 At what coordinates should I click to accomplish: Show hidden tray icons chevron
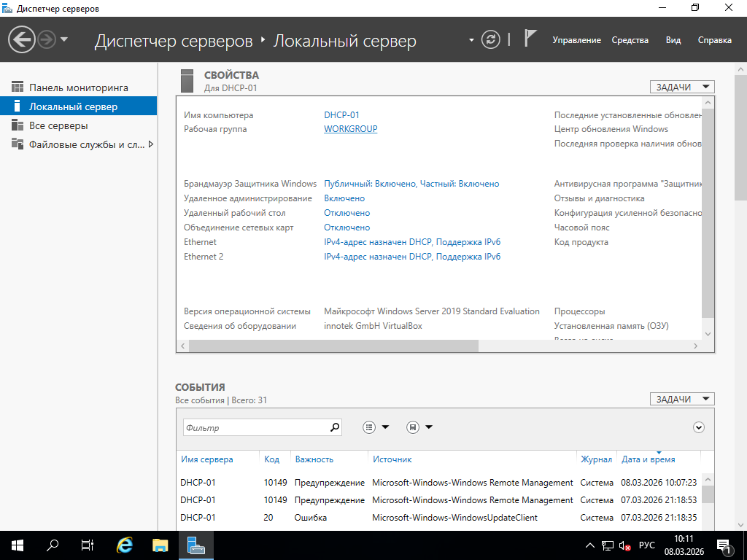pyautogui.click(x=589, y=545)
